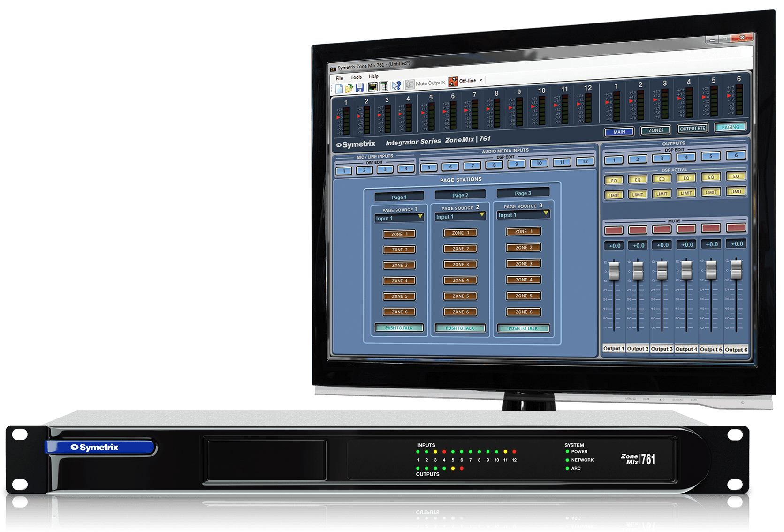
Task: Click the Output 4 fader handle
Action: 686,270
